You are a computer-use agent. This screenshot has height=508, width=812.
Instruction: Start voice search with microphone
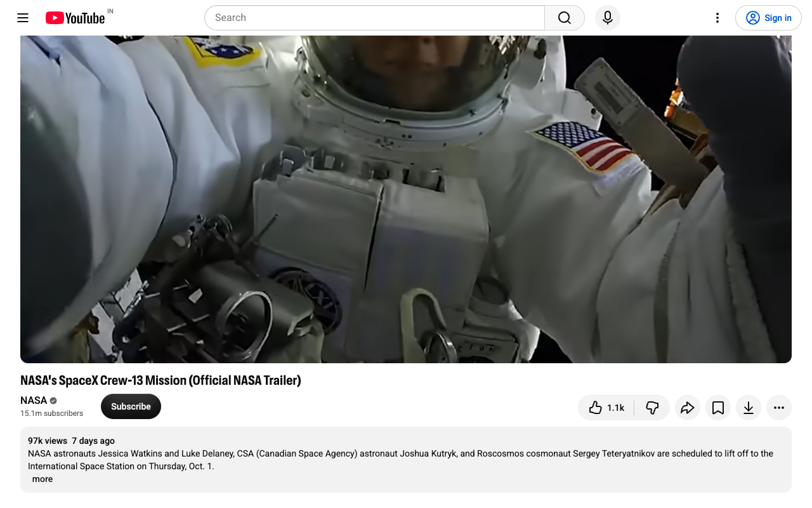(x=608, y=18)
